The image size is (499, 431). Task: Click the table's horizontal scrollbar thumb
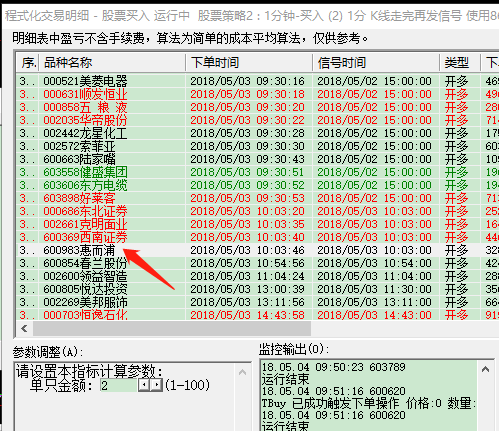172,329
